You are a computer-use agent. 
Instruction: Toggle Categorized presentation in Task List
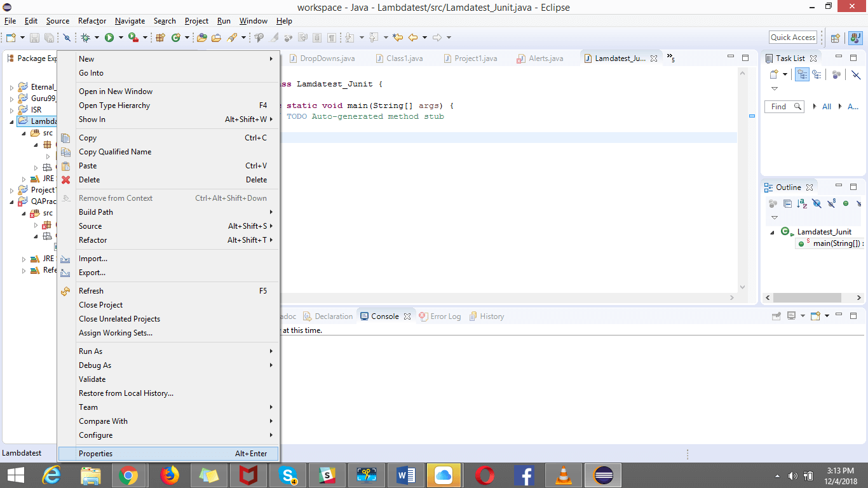coord(802,74)
